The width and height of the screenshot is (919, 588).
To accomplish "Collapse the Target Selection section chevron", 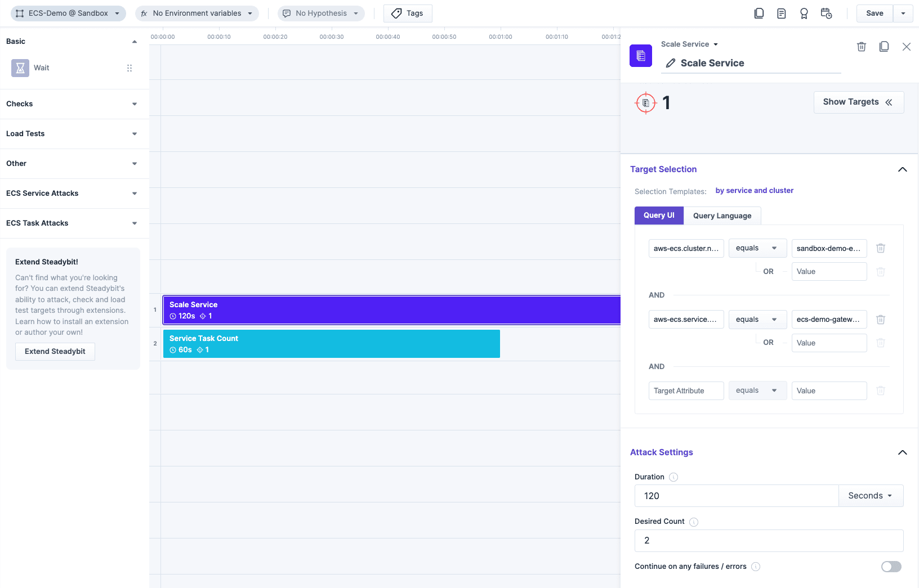I will pyautogui.click(x=902, y=169).
